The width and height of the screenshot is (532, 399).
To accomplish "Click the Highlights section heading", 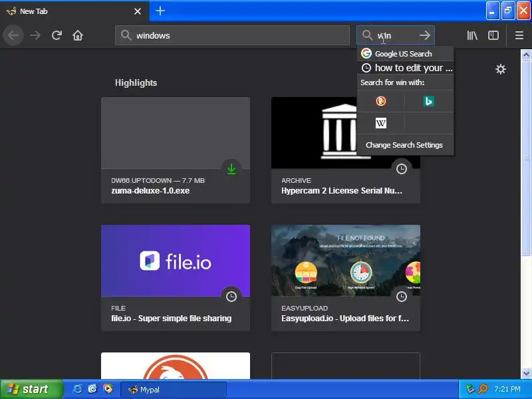I will (136, 82).
